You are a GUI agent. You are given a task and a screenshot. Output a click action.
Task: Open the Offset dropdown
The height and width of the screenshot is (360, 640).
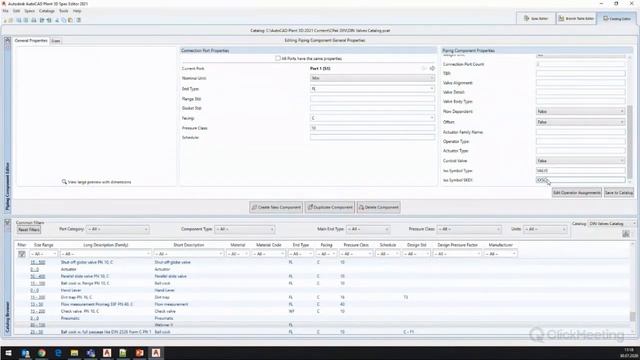click(580, 122)
